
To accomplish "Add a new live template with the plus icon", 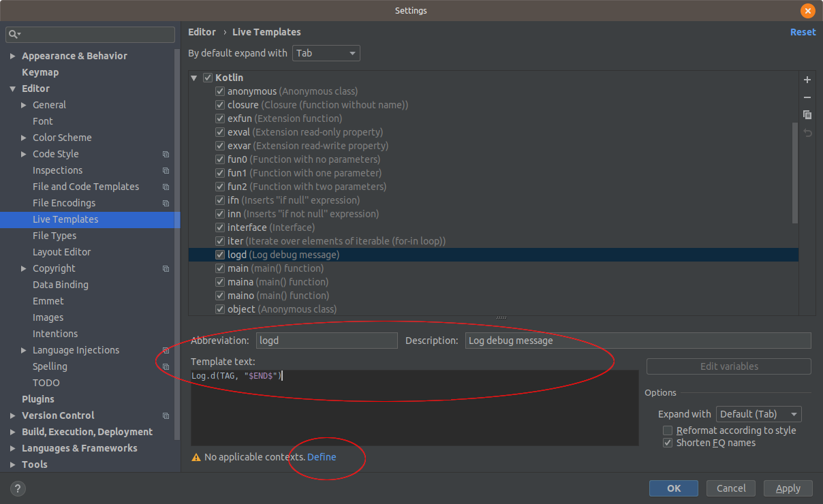I will [x=807, y=80].
